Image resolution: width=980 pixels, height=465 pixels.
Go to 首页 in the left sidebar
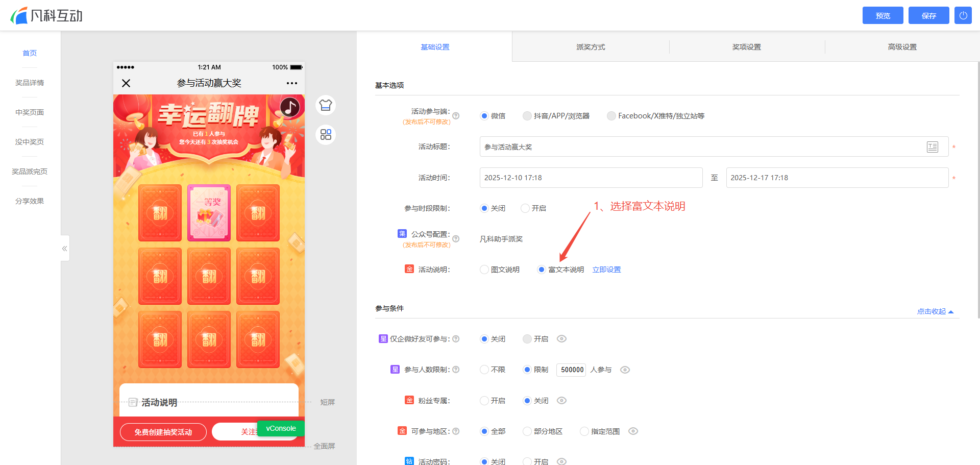(x=30, y=53)
